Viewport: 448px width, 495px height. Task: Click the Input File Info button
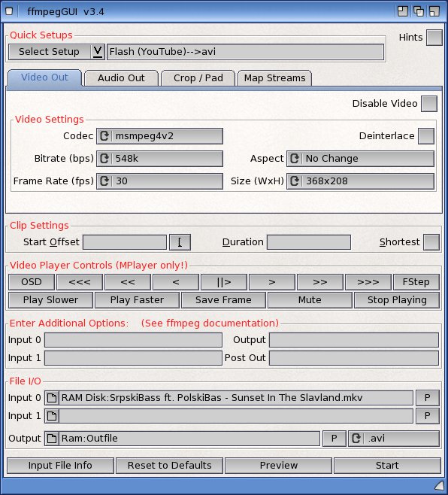pos(60,466)
